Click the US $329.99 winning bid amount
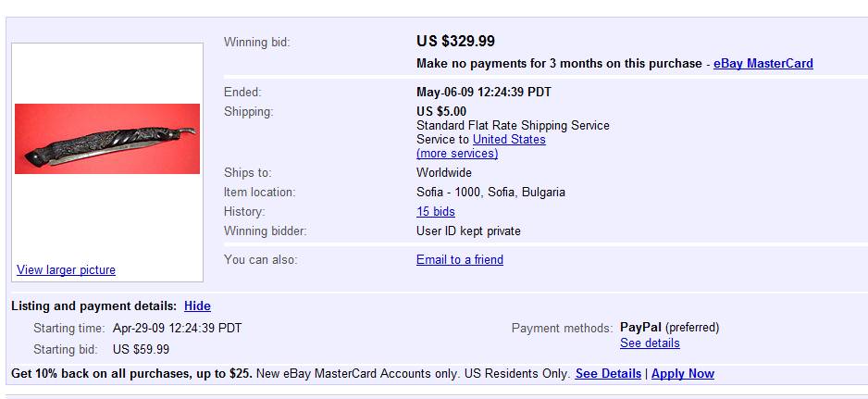 (455, 42)
